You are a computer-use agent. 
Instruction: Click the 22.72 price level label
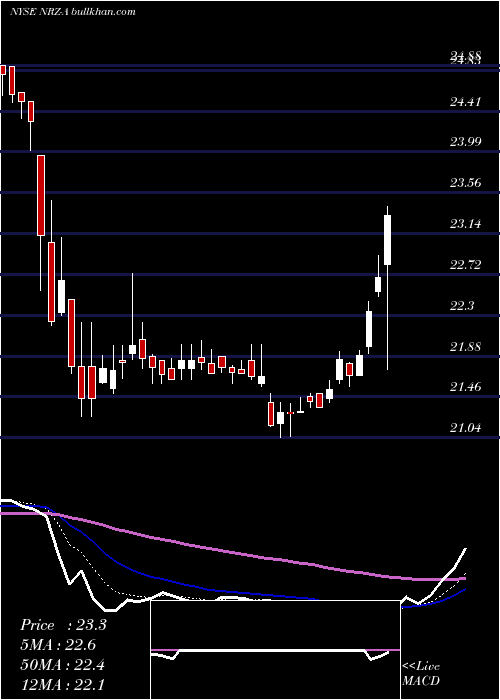[465, 265]
